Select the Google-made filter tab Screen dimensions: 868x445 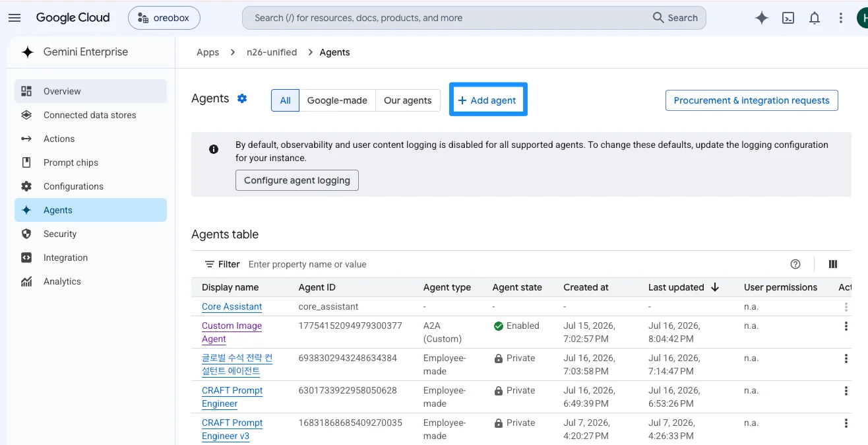[x=337, y=100]
